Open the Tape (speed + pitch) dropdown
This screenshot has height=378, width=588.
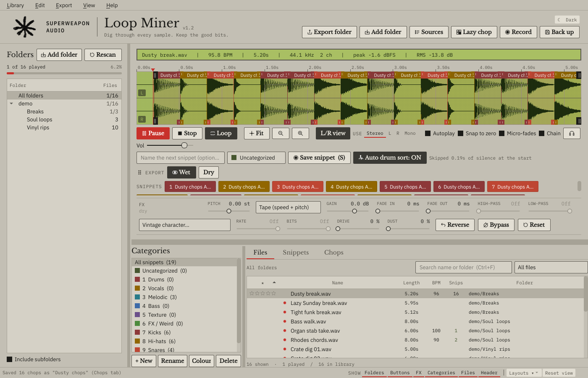pyautogui.click(x=289, y=207)
